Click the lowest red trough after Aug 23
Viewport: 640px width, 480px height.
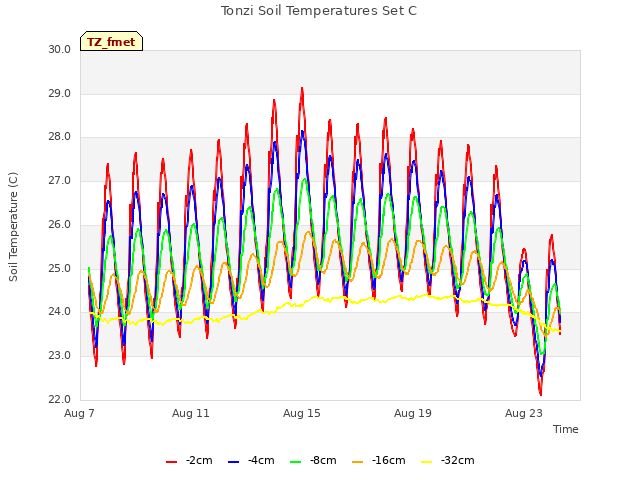coord(541,394)
